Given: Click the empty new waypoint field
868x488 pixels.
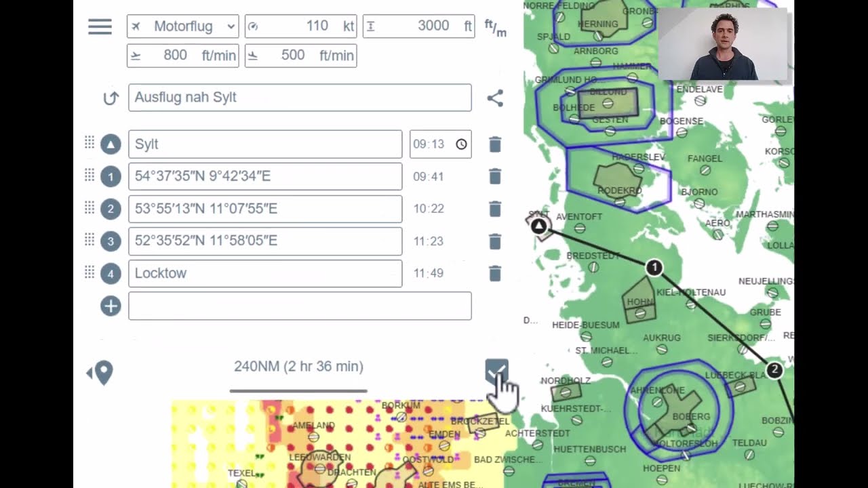Looking at the screenshot, I should [x=300, y=306].
